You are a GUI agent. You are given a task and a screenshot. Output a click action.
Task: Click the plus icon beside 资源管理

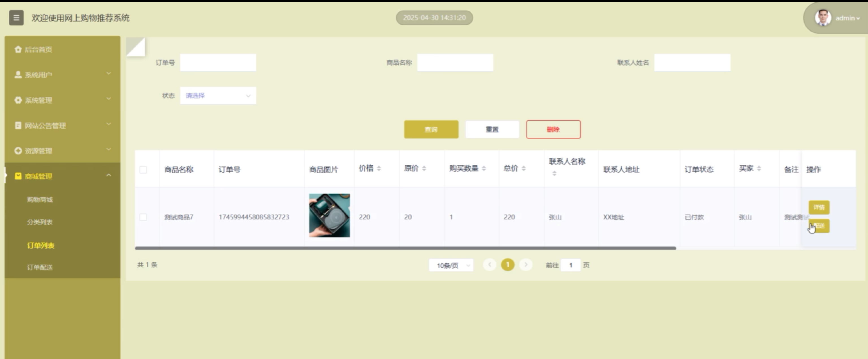coord(18,151)
